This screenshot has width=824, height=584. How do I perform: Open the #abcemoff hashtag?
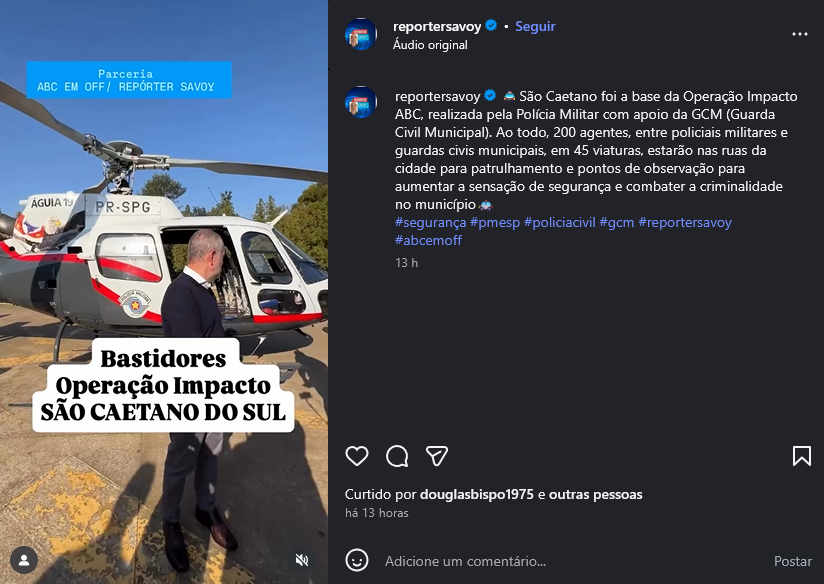coord(428,240)
